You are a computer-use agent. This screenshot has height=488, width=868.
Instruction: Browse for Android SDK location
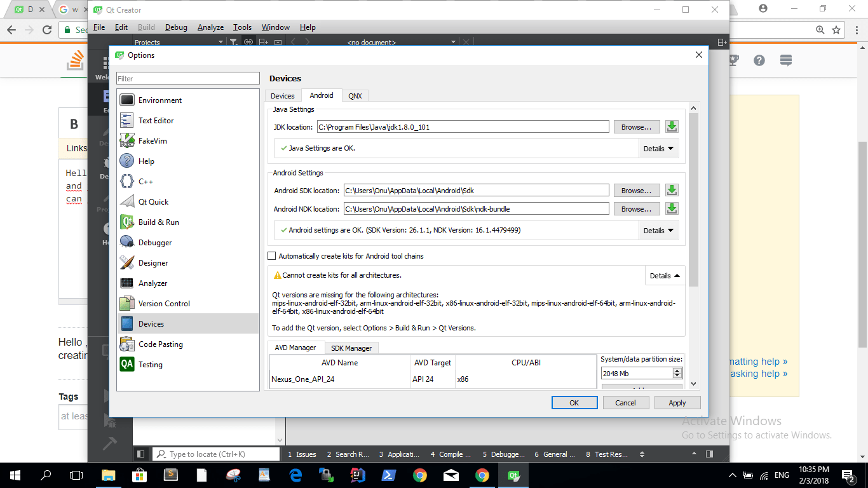(x=636, y=191)
